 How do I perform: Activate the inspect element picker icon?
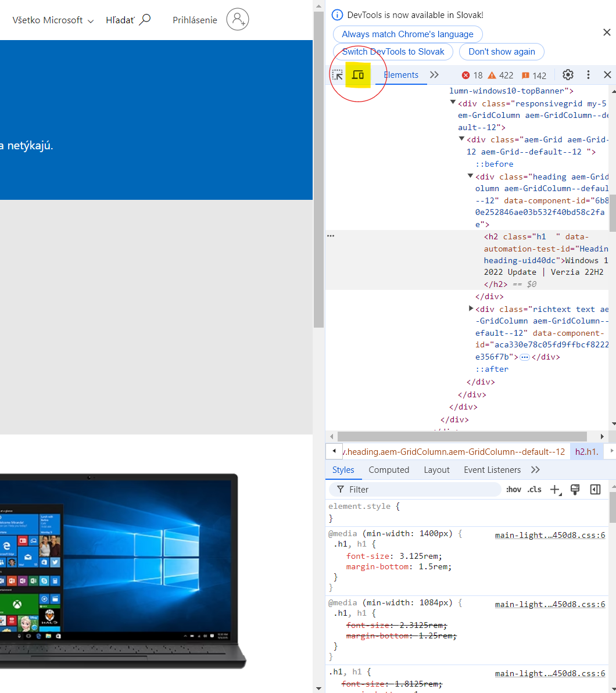[338, 75]
